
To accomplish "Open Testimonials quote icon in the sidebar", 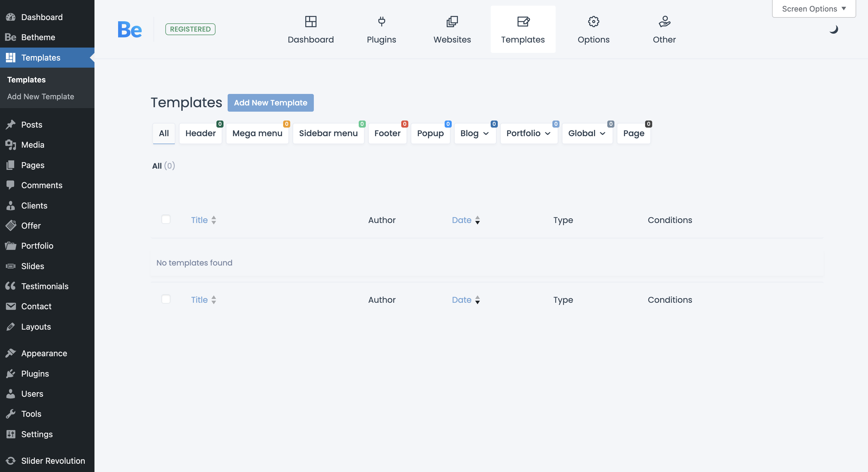I will tap(11, 286).
